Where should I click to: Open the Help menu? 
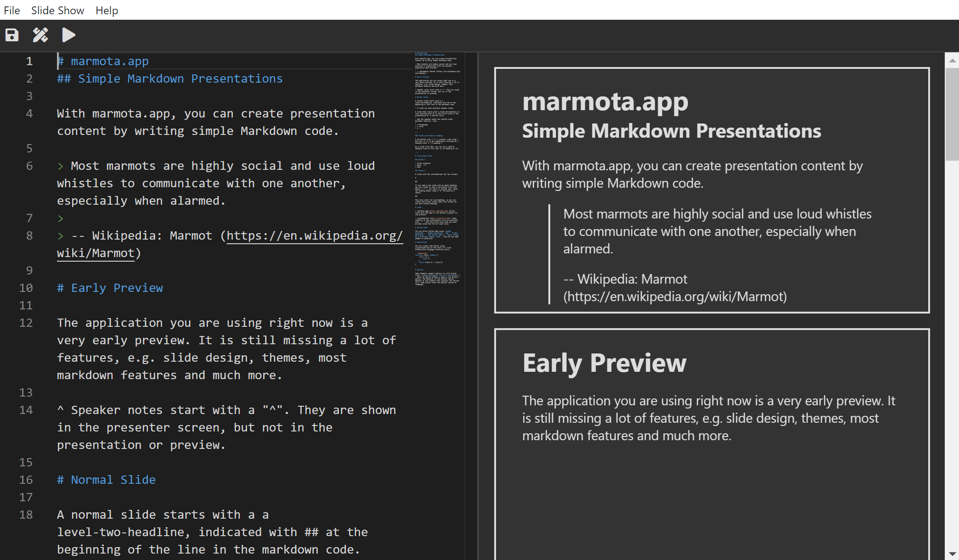pos(106,10)
